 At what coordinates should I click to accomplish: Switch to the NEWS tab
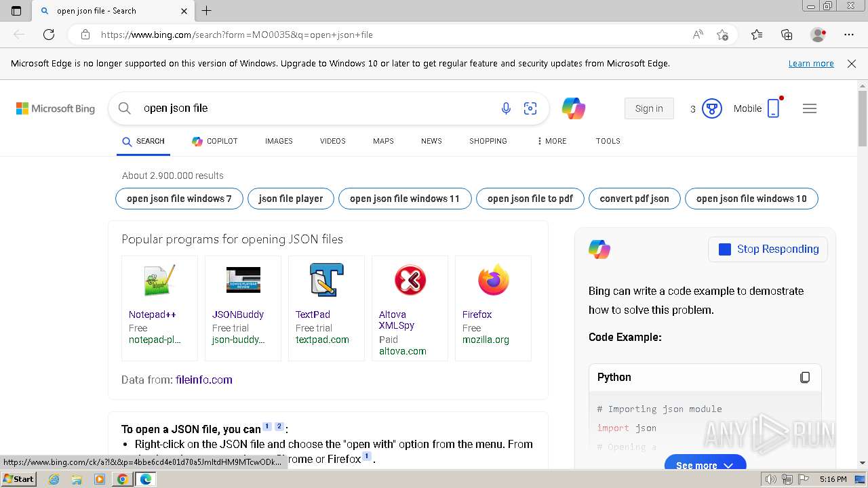[431, 141]
